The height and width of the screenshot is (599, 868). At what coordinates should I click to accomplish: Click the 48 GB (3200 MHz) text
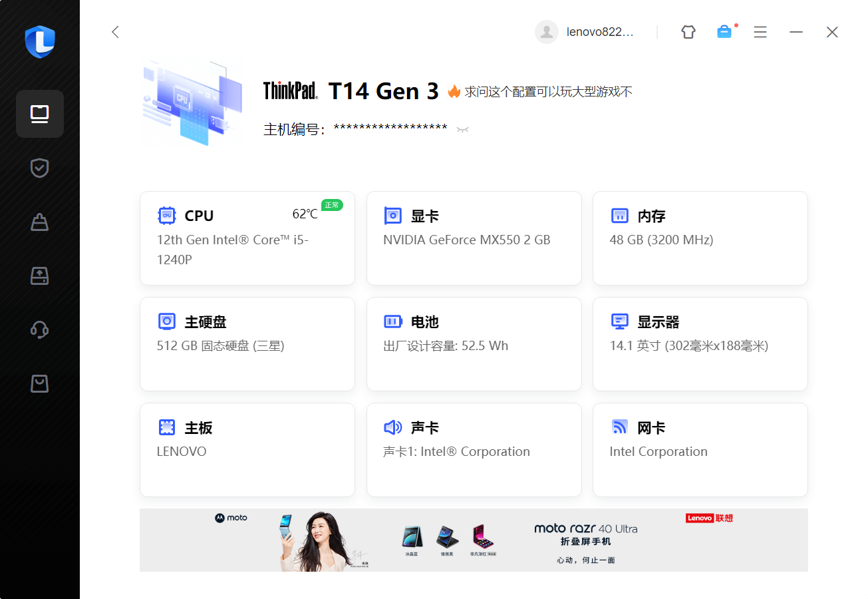[661, 240]
